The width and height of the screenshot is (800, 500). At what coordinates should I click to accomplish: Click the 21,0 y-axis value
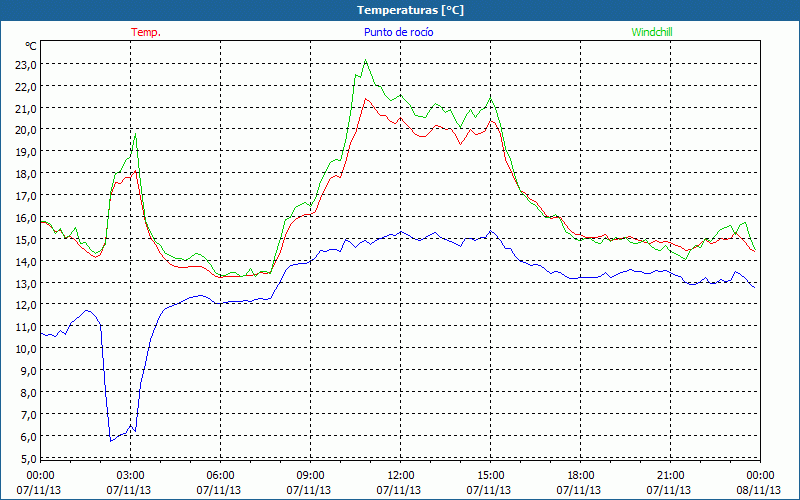[x=27, y=109]
